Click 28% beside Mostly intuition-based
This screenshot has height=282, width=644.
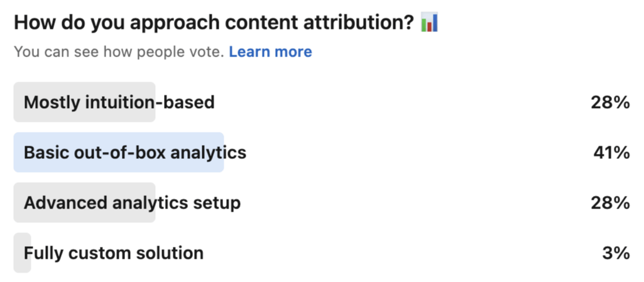(x=610, y=102)
